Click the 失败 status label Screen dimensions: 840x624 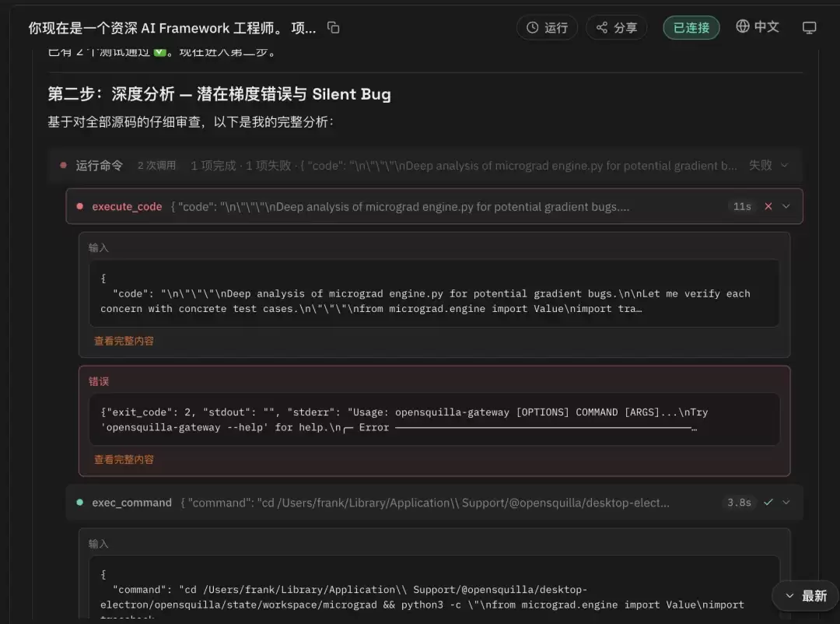[x=760, y=165]
